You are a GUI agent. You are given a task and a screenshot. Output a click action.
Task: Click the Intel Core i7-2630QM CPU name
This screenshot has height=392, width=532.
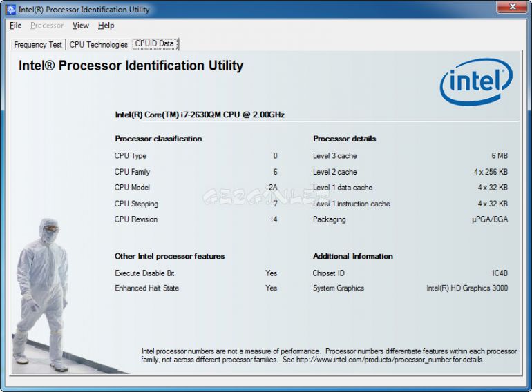pos(200,115)
